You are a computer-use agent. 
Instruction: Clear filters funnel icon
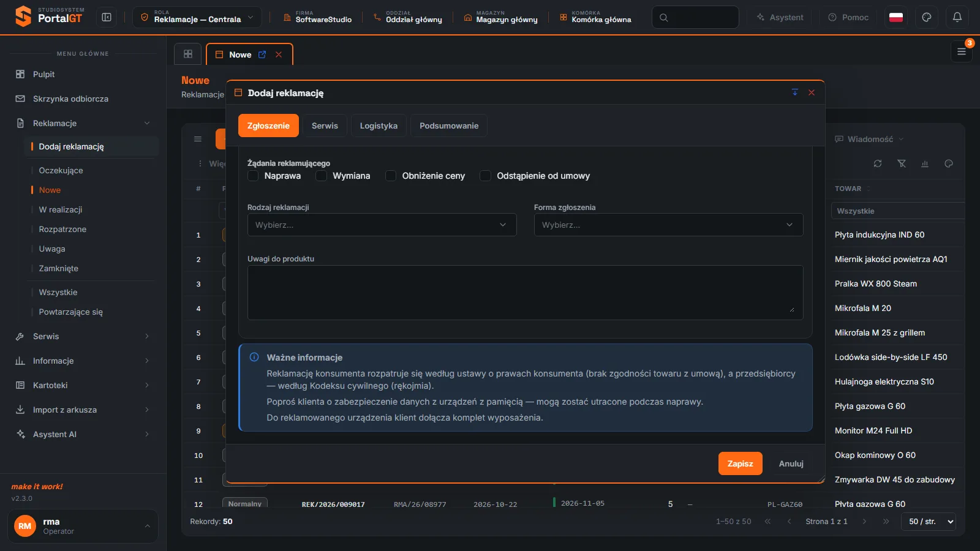click(x=902, y=163)
